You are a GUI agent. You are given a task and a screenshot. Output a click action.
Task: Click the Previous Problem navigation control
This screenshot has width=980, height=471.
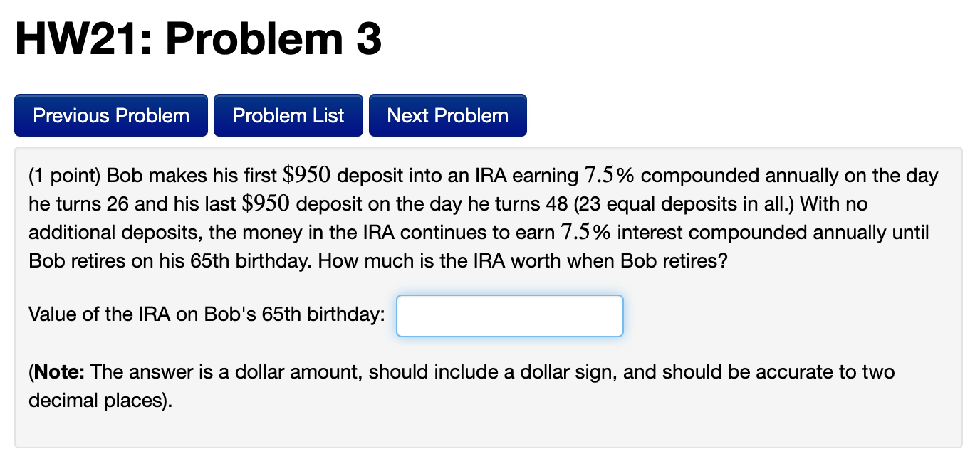coord(110,115)
